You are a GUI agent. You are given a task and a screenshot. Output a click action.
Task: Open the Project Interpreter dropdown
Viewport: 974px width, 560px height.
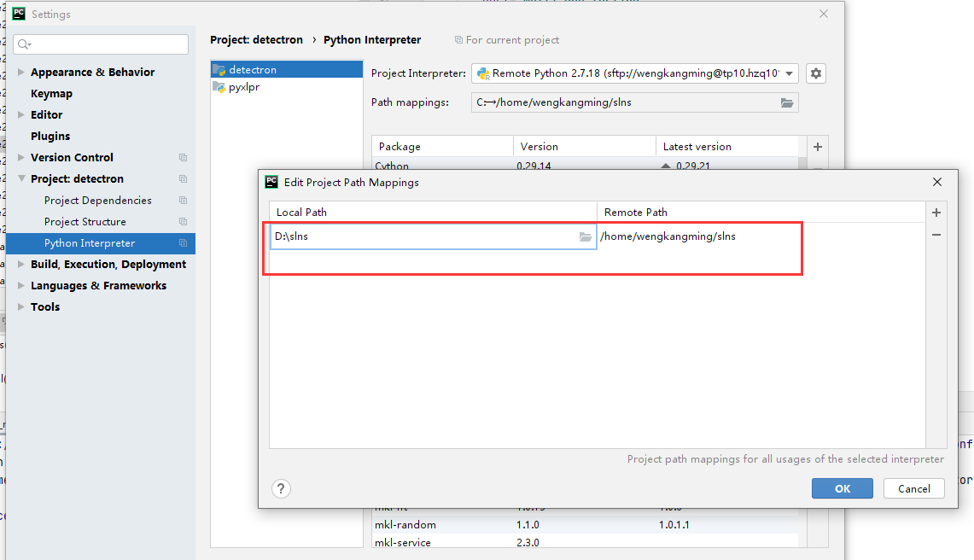coord(789,73)
